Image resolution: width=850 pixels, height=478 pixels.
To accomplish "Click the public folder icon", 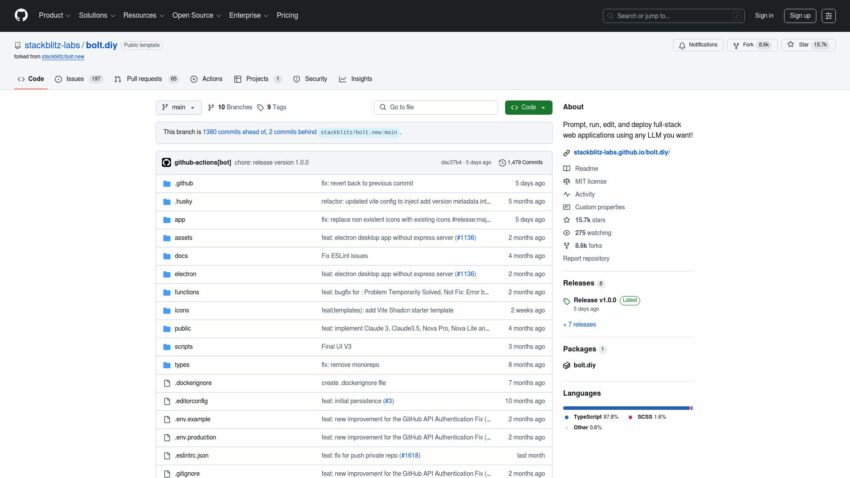I will pyautogui.click(x=167, y=329).
